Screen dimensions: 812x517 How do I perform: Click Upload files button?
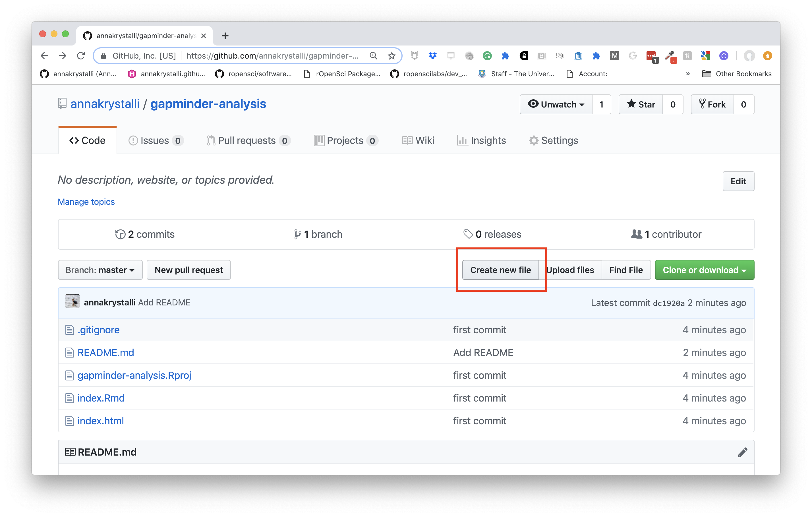click(x=570, y=270)
